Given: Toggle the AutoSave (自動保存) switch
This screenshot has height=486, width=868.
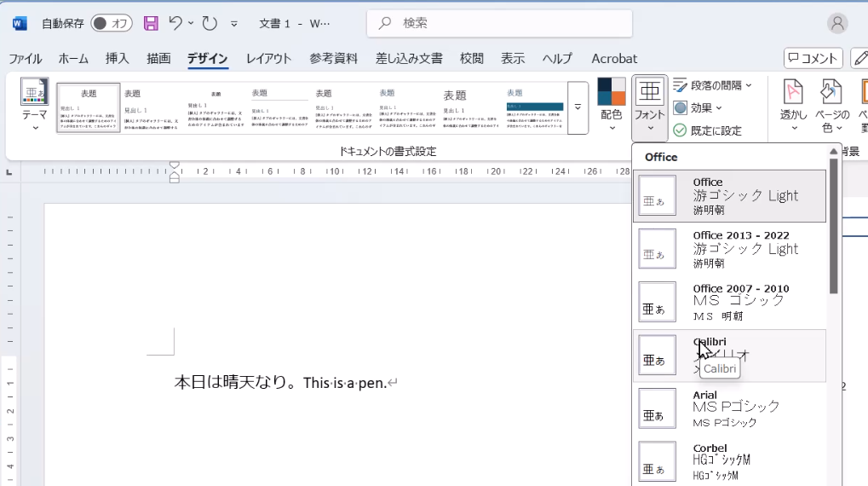Looking at the screenshot, I should [112, 23].
